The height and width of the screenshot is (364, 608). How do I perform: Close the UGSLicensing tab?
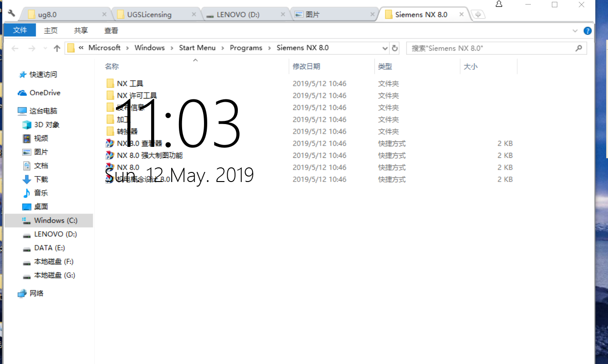(194, 15)
